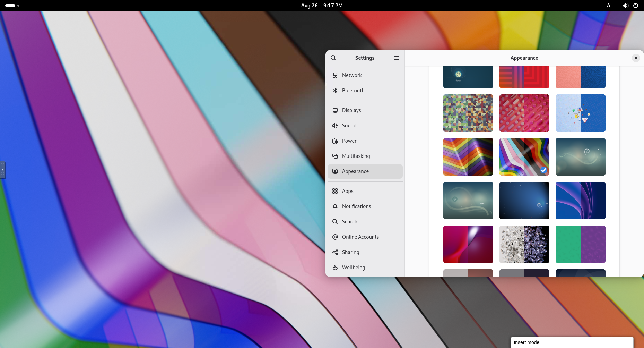Pick the gray-green wallpaper beside the checked one

(581, 157)
